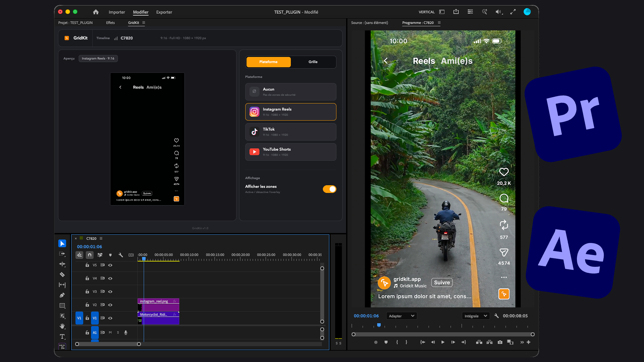
Task: Expand more transport buttons chevron
Action: 522,342
